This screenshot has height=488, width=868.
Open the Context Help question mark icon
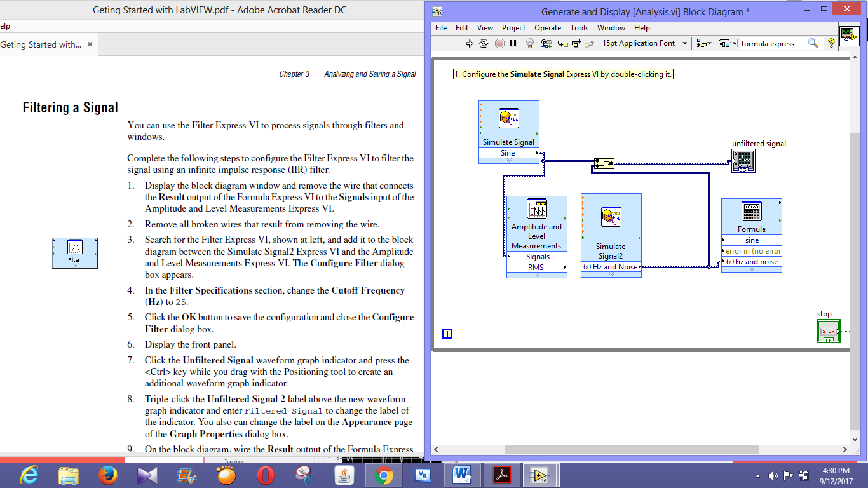pos(830,43)
